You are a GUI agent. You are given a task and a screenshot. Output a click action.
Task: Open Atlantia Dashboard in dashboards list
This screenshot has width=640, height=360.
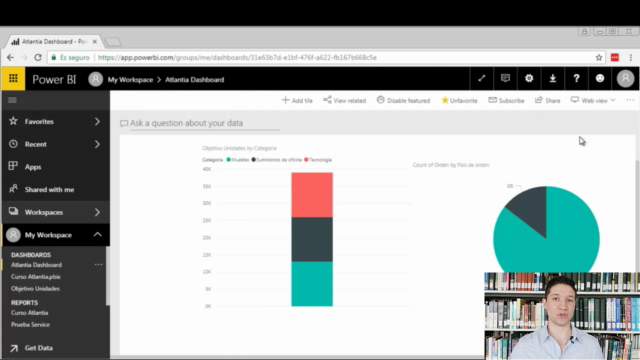click(36, 265)
